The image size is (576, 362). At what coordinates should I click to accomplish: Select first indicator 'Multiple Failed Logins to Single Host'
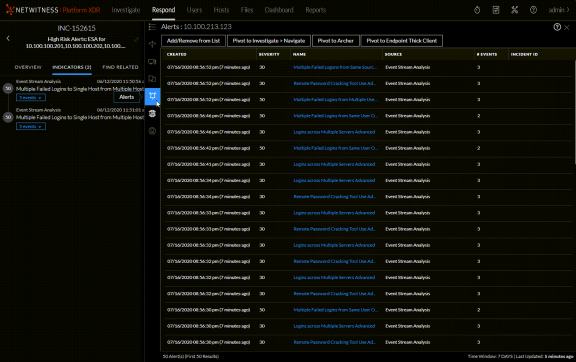80,89
